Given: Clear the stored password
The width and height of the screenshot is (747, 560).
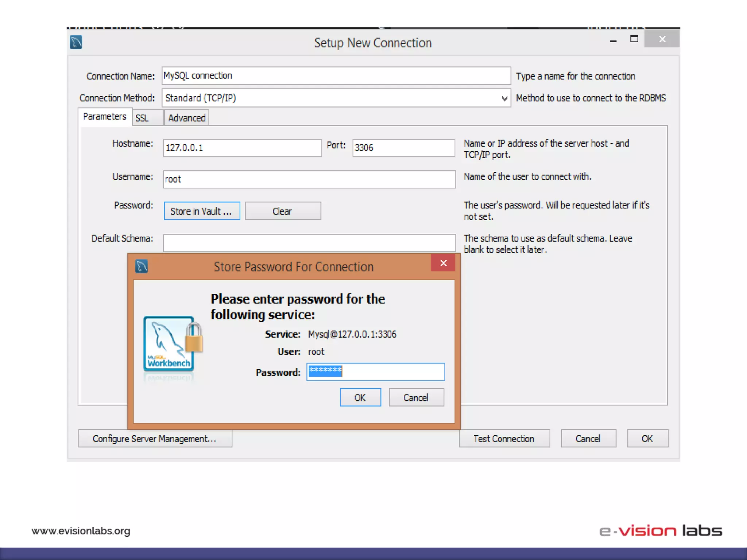Looking at the screenshot, I should [x=283, y=211].
